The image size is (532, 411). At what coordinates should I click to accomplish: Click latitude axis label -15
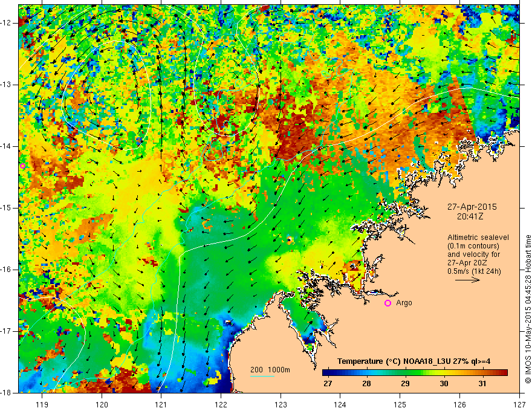(x=6, y=208)
